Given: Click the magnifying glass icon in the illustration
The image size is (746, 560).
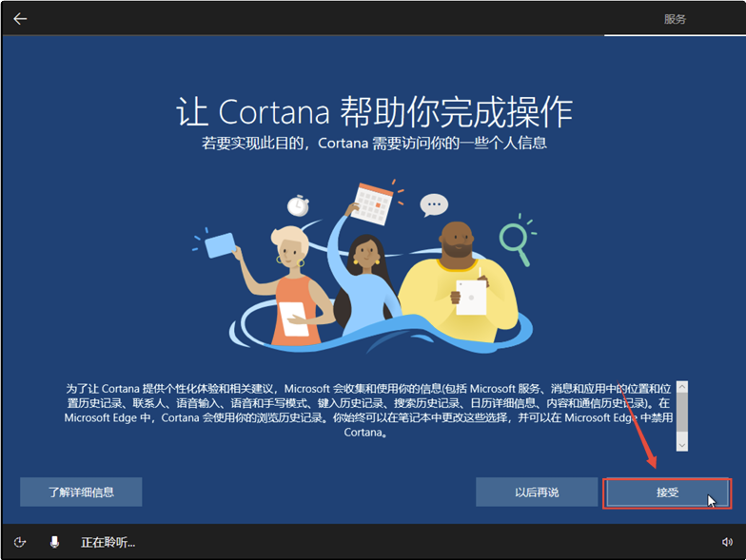Looking at the screenshot, I should (515, 241).
